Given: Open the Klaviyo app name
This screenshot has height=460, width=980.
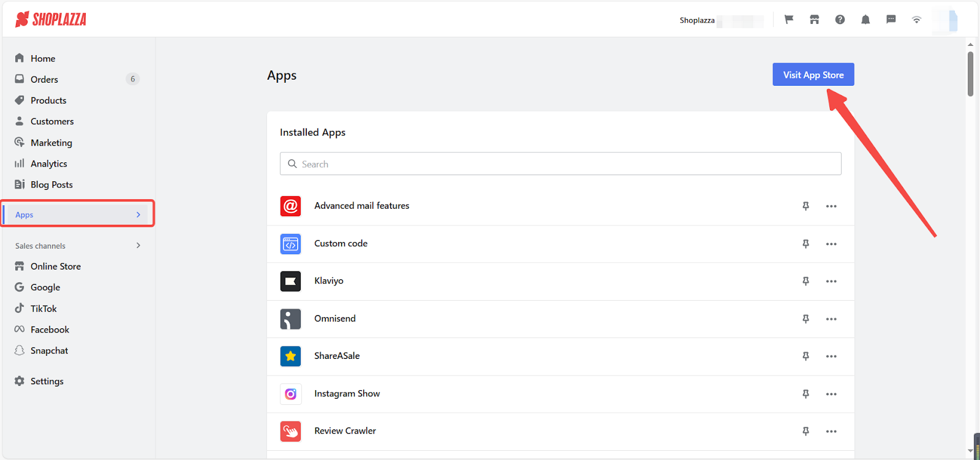Looking at the screenshot, I should click(x=329, y=281).
